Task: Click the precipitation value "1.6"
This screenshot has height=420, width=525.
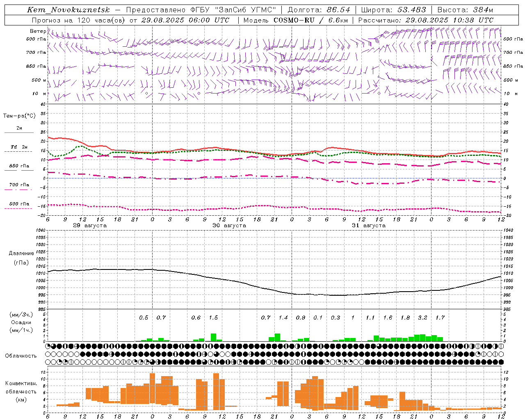Action: [388, 317]
